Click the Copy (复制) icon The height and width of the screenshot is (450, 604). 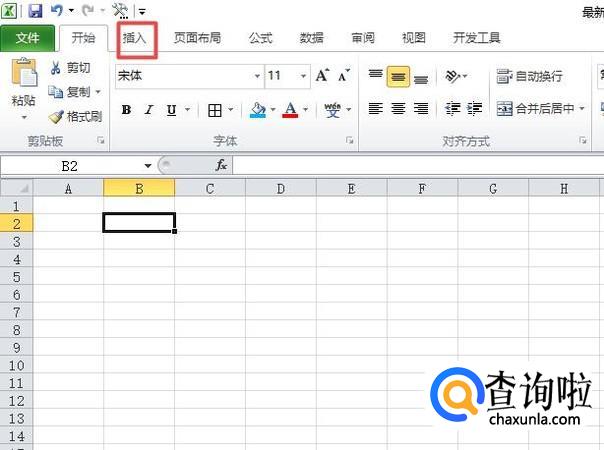55,92
